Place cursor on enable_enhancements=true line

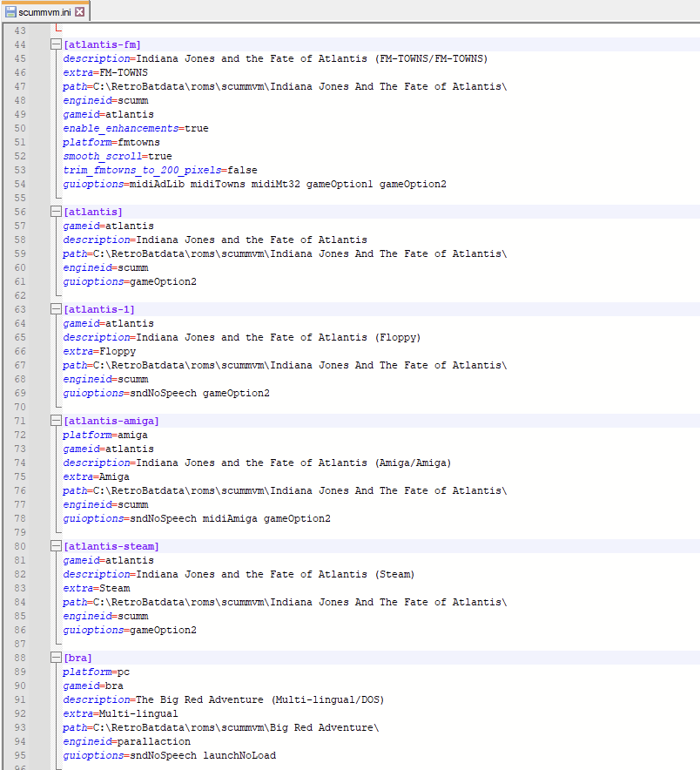pos(135,128)
